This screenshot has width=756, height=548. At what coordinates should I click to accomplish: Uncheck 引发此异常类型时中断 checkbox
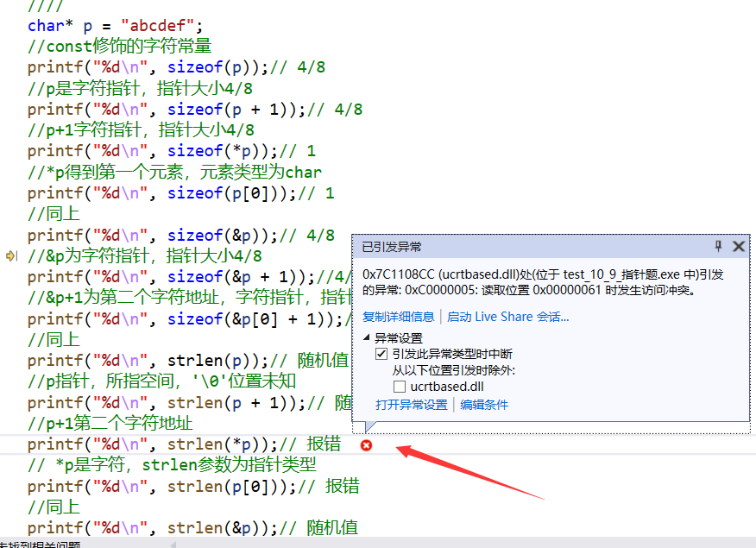coord(381,354)
